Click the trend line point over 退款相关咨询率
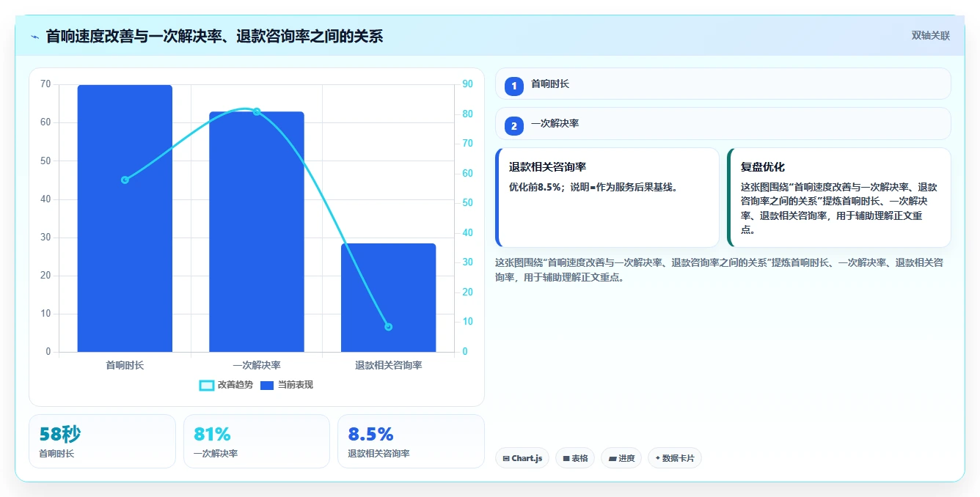The height and width of the screenshot is (497, 980). 388,327
